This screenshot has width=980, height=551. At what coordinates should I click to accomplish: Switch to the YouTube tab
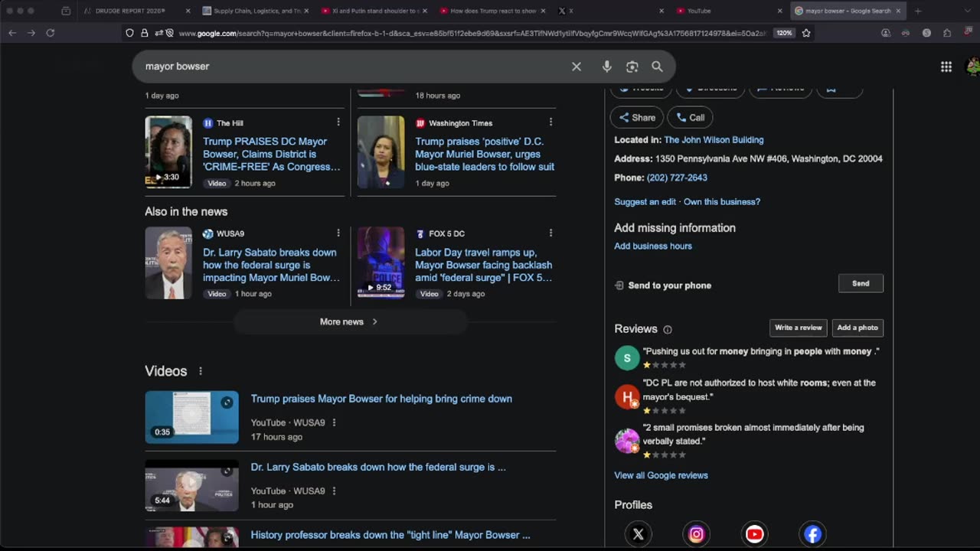730,11
